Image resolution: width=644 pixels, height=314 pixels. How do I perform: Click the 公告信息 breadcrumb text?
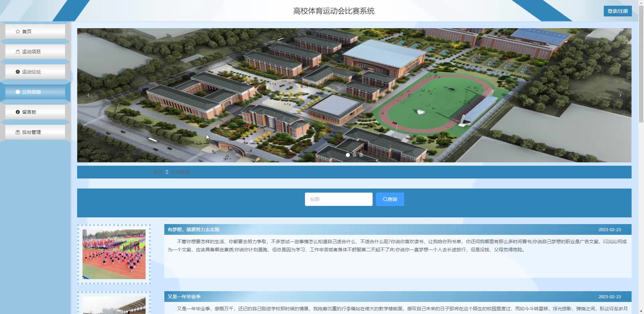tap(181, 172)
